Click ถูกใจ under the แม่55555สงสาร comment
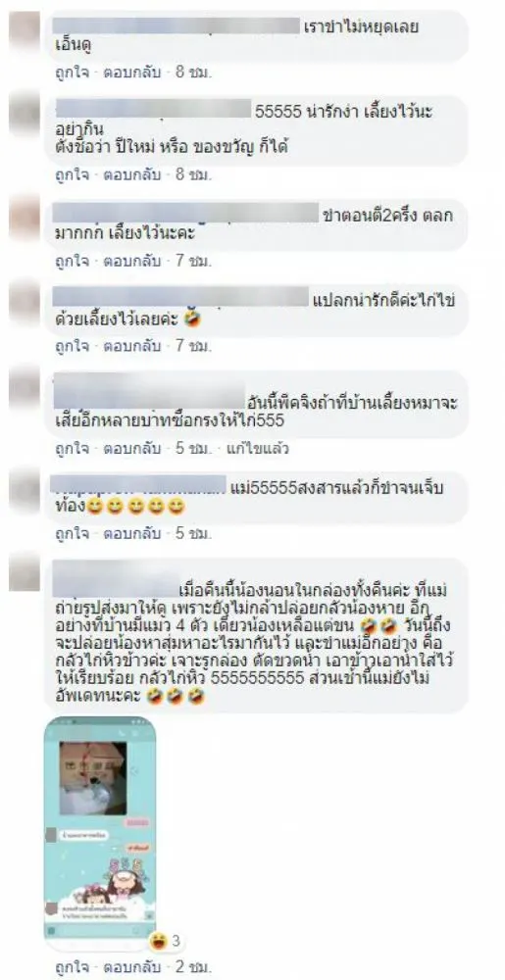The image size is (505, 980). [x=72, y=533]
